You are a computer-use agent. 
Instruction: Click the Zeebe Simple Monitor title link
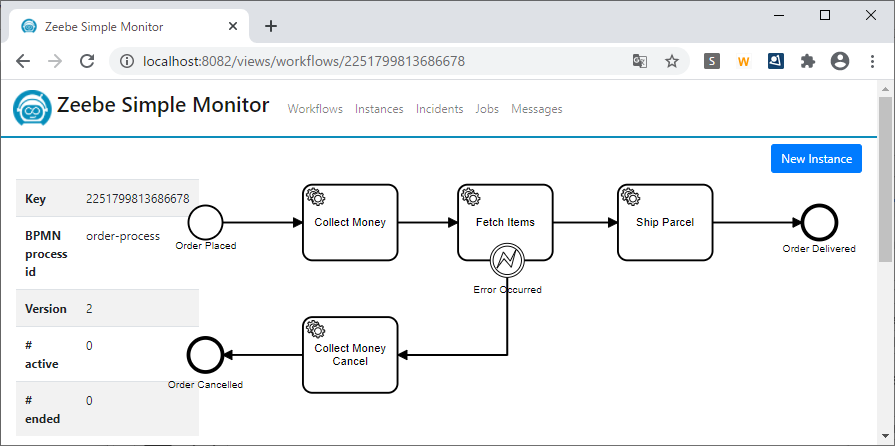tap(163, 105)
